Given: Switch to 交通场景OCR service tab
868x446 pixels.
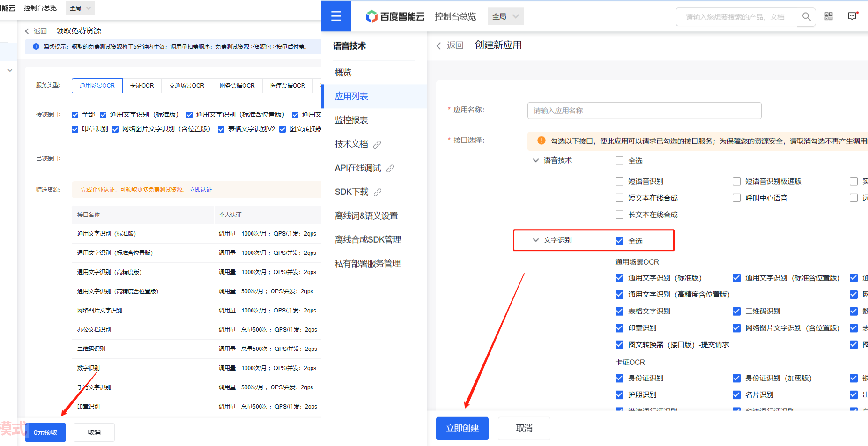Looking at the screenshot, I should (x=186, y=86).
